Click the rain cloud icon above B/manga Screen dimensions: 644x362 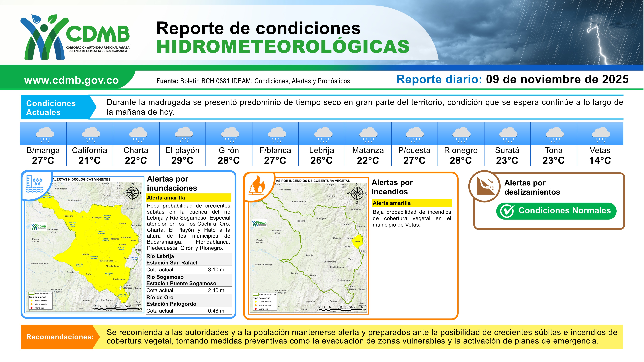click(45, 135)
